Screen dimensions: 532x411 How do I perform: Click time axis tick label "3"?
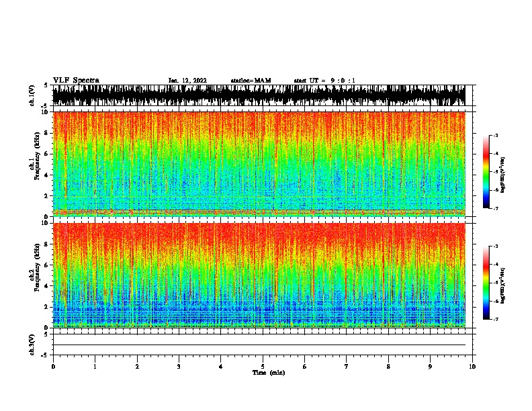[179, 367]
